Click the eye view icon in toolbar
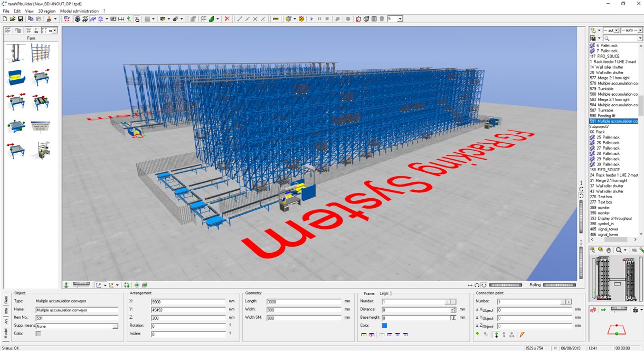Image resolution: width=644 pixels, height=351 pixels. (x=78, y=19)
